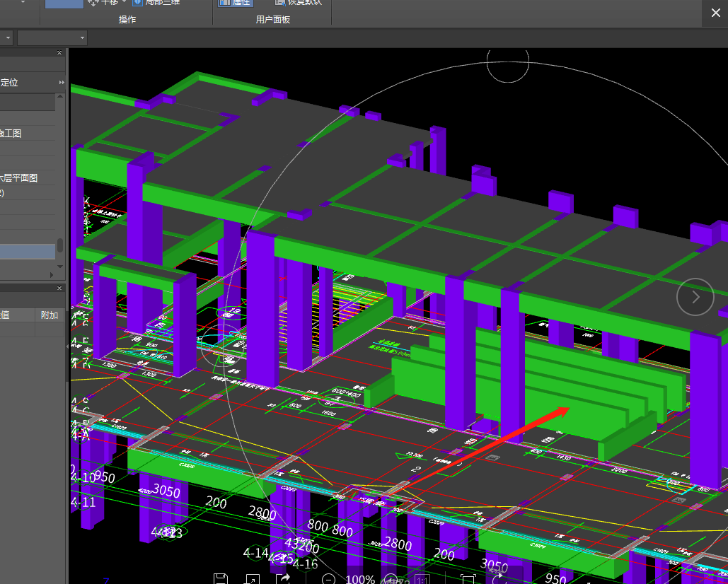
Task: Click the 100% zoom level text
Action: (360, 579)
